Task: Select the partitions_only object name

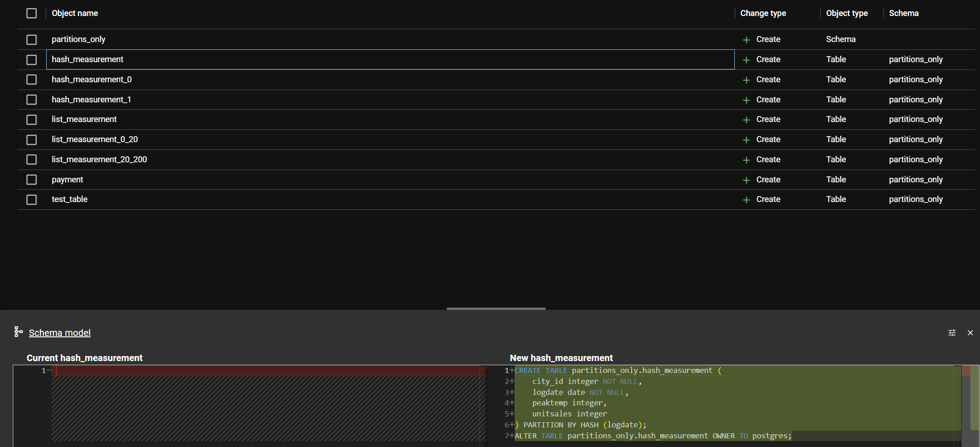Action: pyautogui.click(x=78, y=39)
